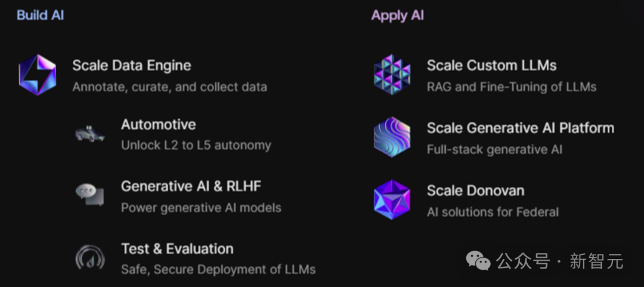Click 'RAG and Fine-Tuning of LLMs' text
Image resolution: width=644 pixels, height=287 pixels.
click(x=512, y=87)
